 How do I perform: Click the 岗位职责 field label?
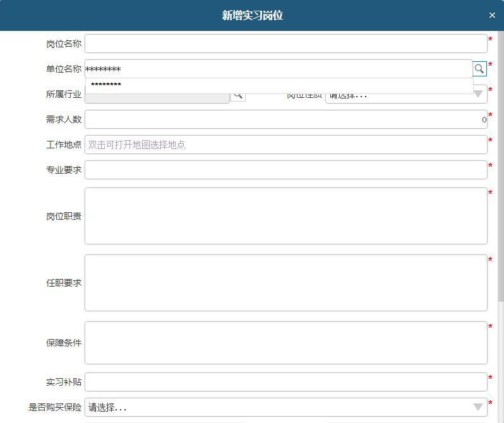pyautogui.click(x=63, y=216)
